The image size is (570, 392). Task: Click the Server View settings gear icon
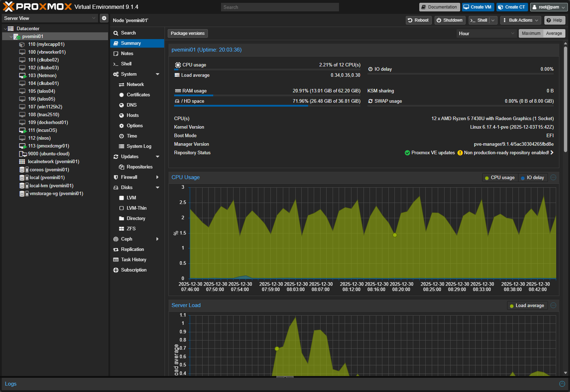pyautogui.click(x=104, y=18)
